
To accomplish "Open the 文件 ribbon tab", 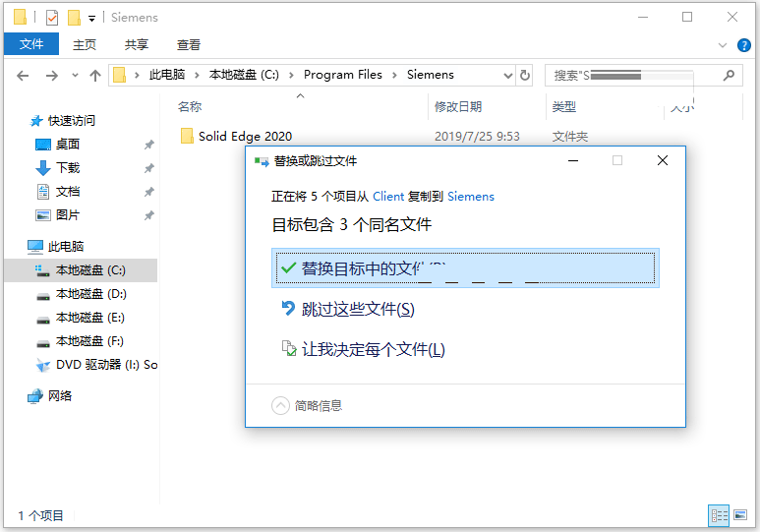I will pos(31,44).
